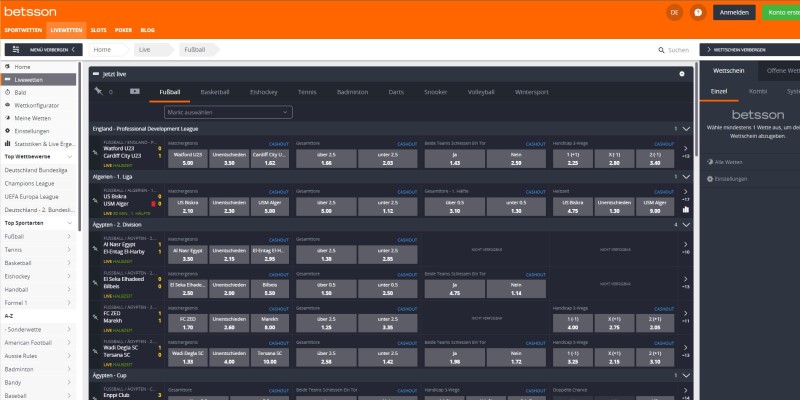
Task: Pin the Wadi Degla SC match
Action: pos(95,351)
